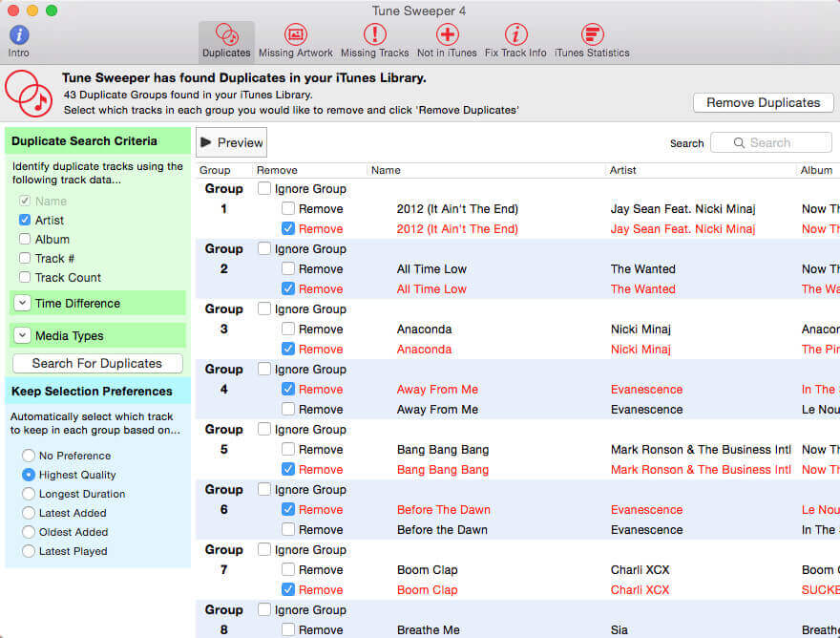Expand the Time Difference section
The width and height of the screenshot is (840, 638).
click(x=22, y=304)
